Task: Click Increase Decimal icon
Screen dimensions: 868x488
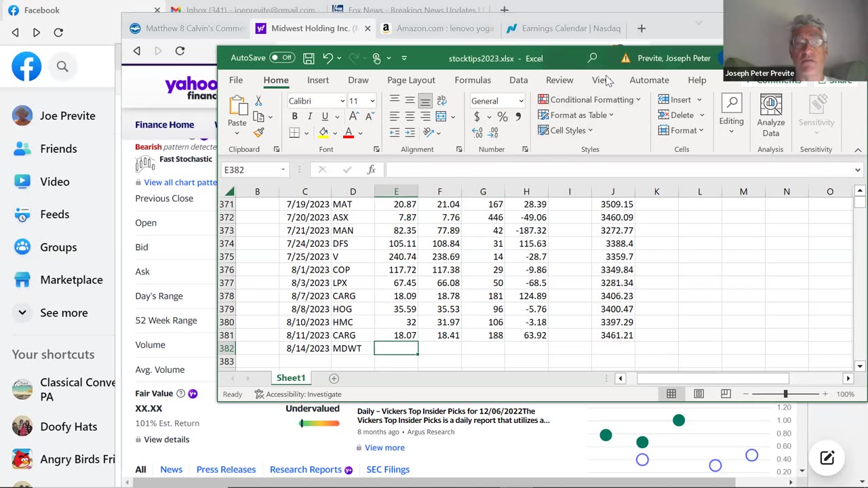Action: 478,133
